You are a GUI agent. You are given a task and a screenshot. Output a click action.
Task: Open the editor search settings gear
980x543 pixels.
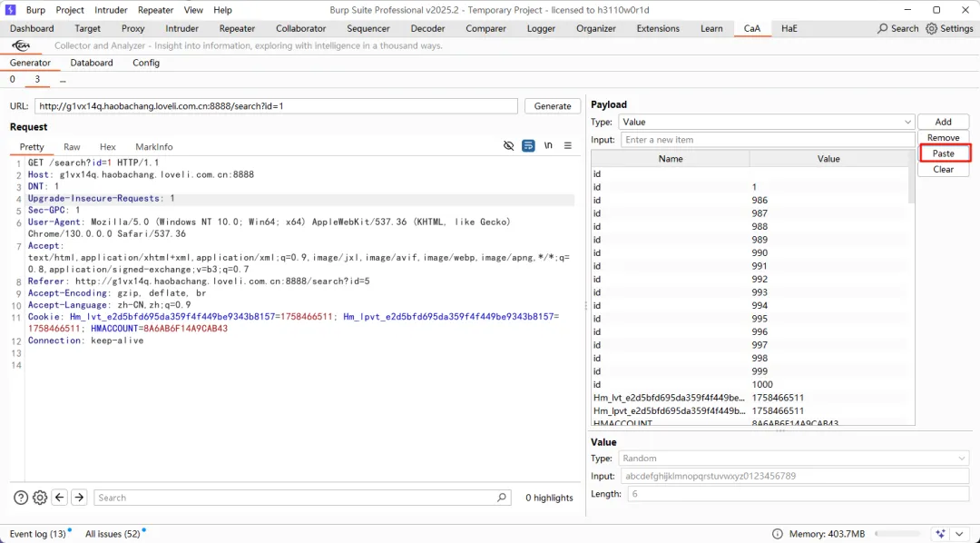[x=40, y=498]
